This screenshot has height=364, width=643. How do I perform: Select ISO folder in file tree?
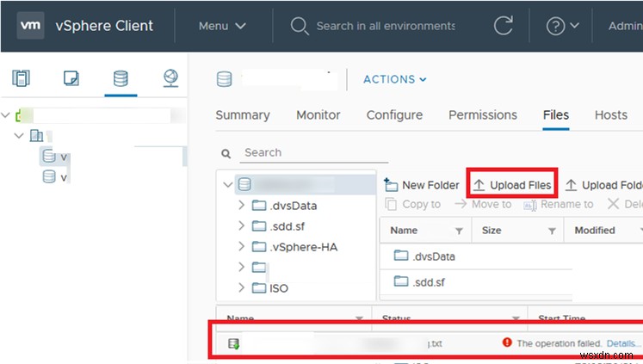(269, 288)
